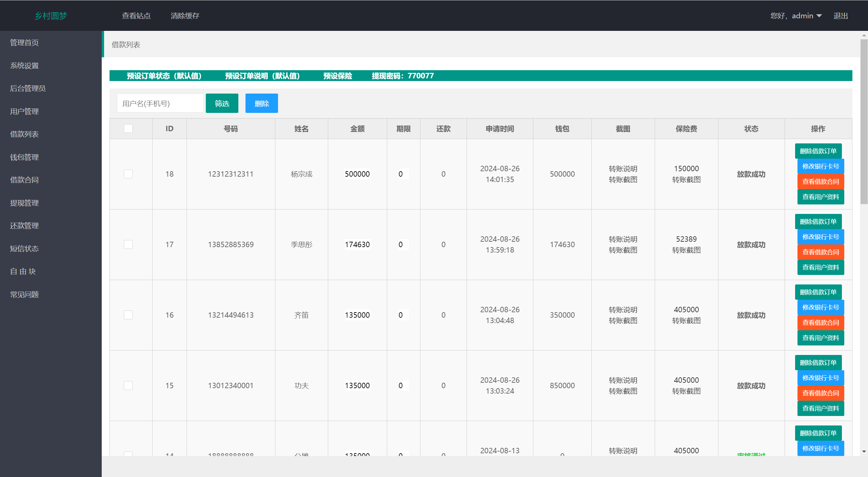
Task: Go to 钱包管理 sidebar menu
Action: [24, 157]
